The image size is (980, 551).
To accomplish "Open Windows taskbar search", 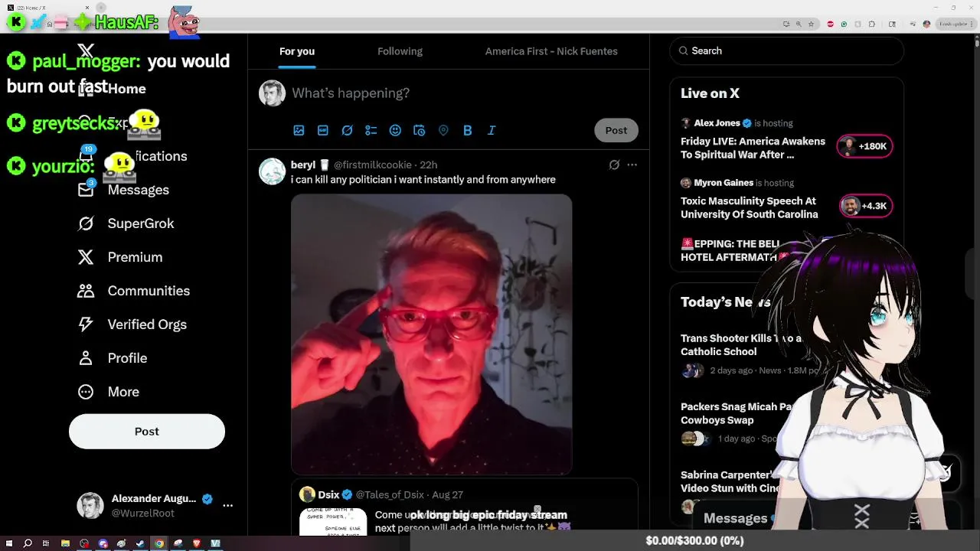I will [28, 543].
